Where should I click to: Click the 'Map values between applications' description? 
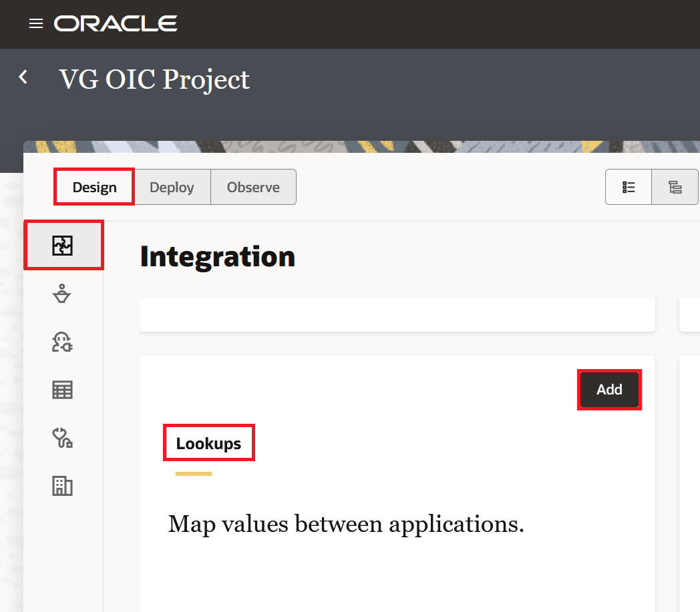346,525
